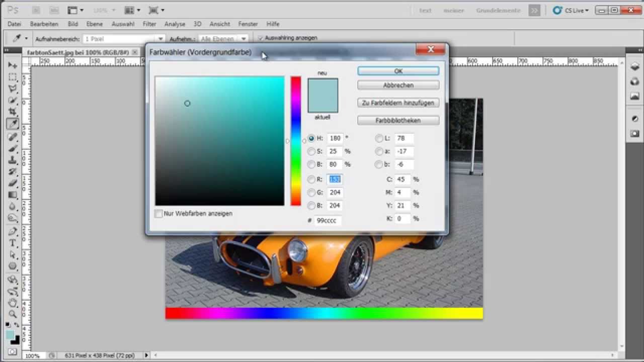Click the H hue value field showing 180
The height and width of the screenshot is (362, 644).
point(335,138)
